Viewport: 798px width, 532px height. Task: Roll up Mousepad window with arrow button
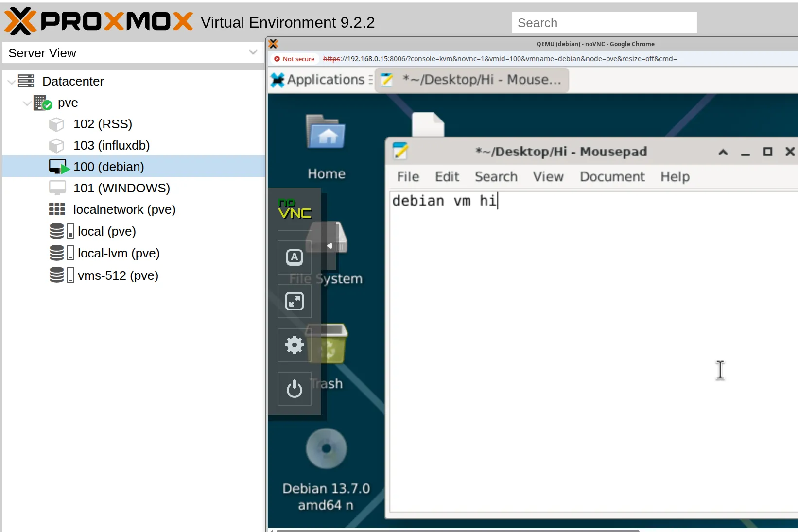point(723,152)
